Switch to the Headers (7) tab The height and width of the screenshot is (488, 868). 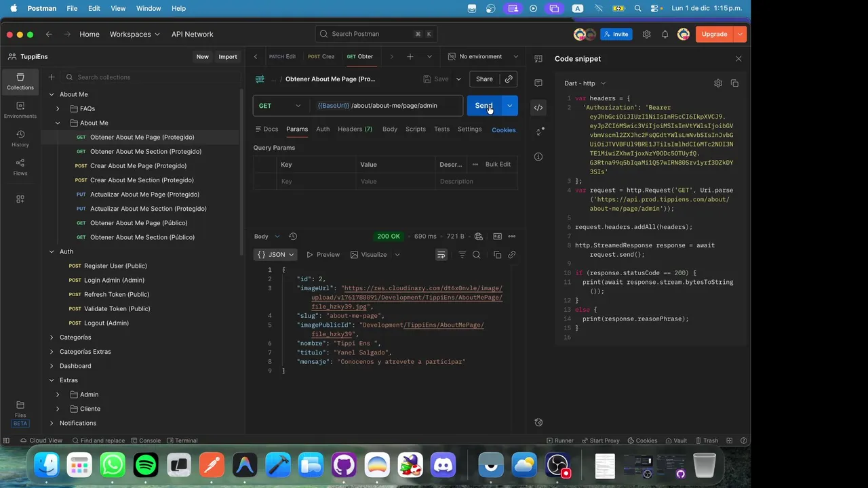(355, 129)
